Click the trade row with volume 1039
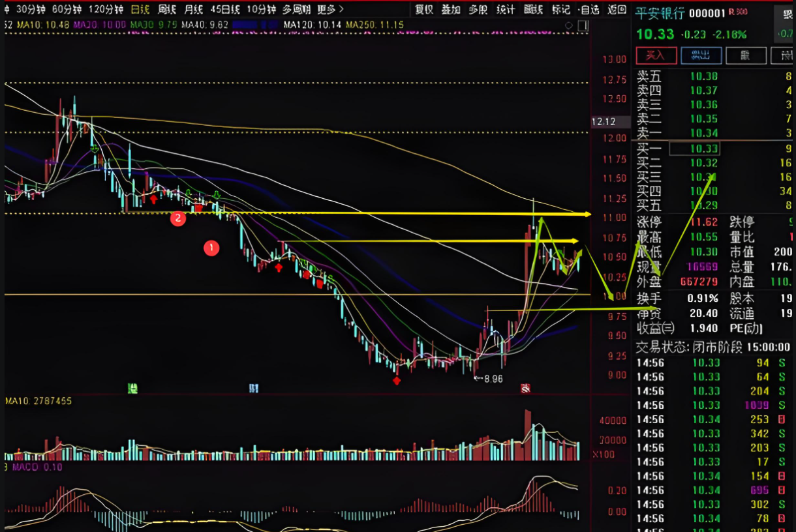Screen dimensions: 796x532 [714, 405]
